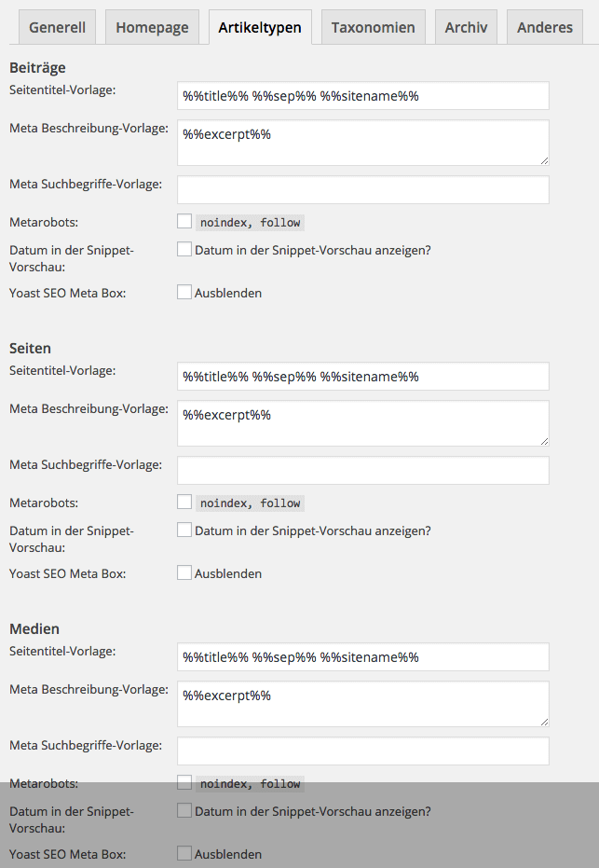Focus the Beiträge Meta Beschreibung-Vorlage textarea

362,143
